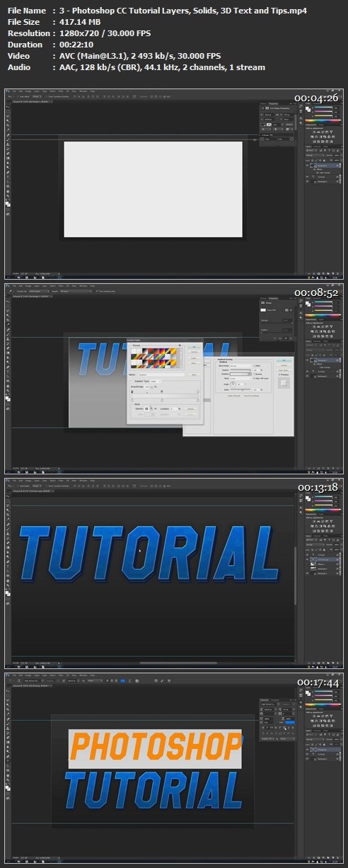Click the '00:13:18' timestamp label
Screen dimensions: 348x868
pos(318,487)
